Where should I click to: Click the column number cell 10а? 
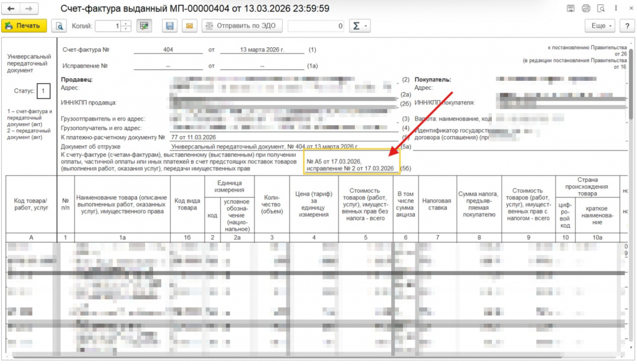(597, 238)
